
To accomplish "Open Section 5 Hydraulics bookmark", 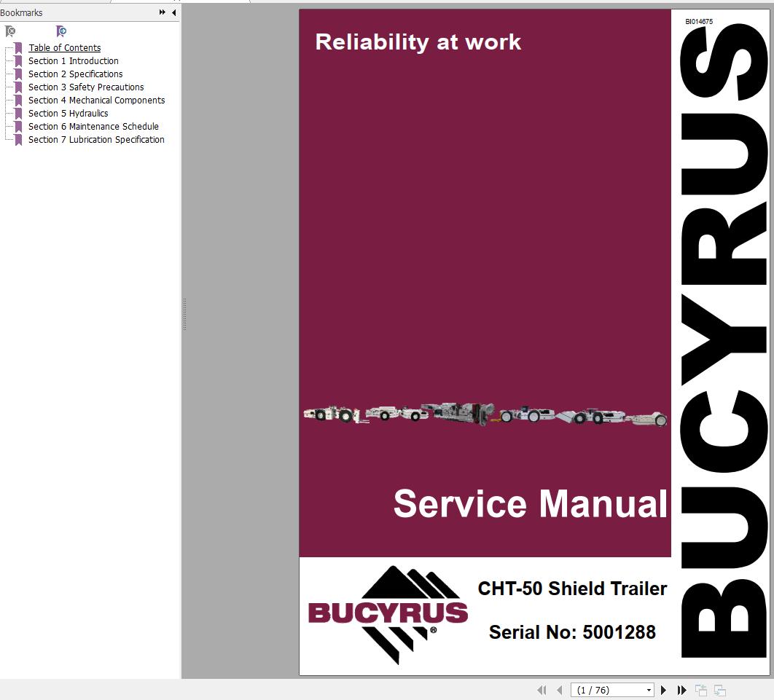I will click(68, 114).
